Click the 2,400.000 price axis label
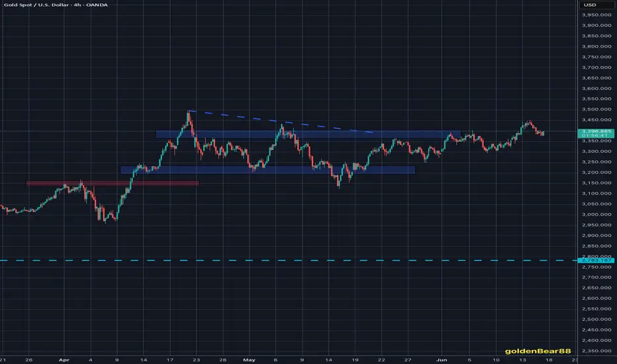Viewport: 617px width, 364px height. 596,340
